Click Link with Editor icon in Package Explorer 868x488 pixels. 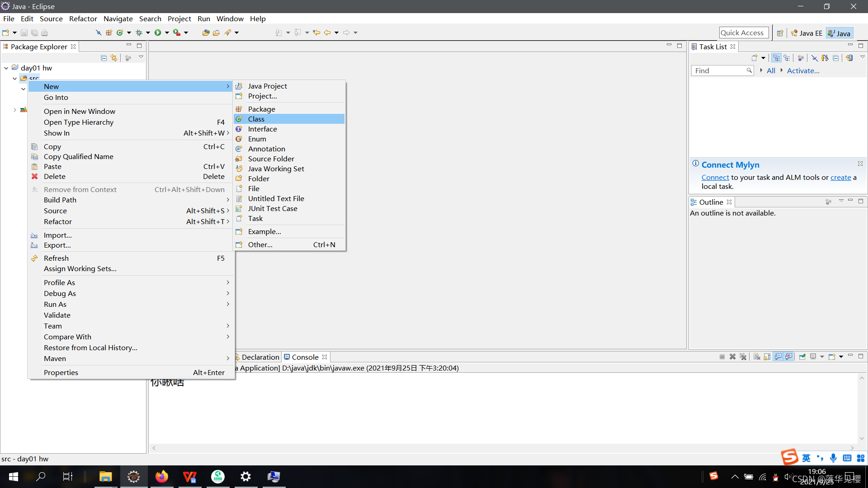click(114, 58)
